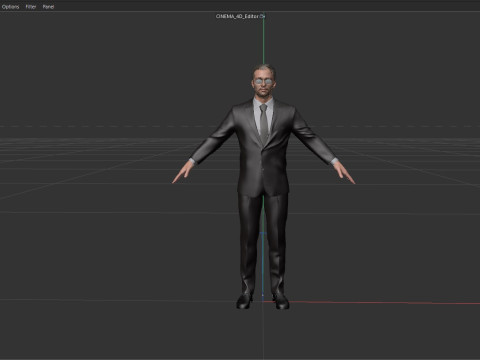The width and height of the screenshot is (480, 360).
Task: Open the Panel menu
Action: tap(48, 7)
